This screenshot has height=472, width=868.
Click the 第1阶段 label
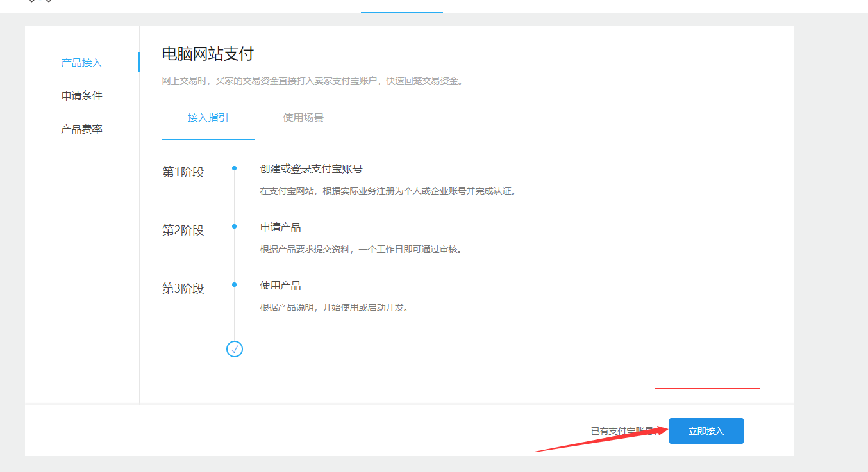click(x=183, y=172)
